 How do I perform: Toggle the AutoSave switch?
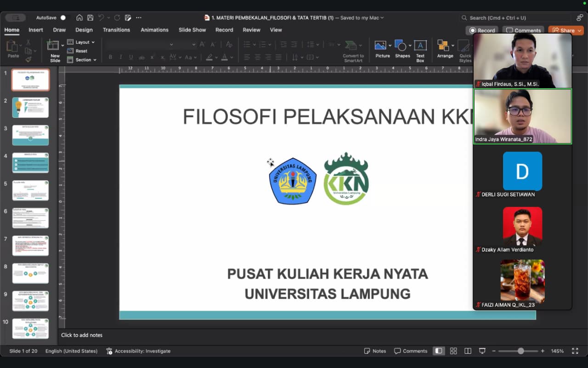[63, 17]
